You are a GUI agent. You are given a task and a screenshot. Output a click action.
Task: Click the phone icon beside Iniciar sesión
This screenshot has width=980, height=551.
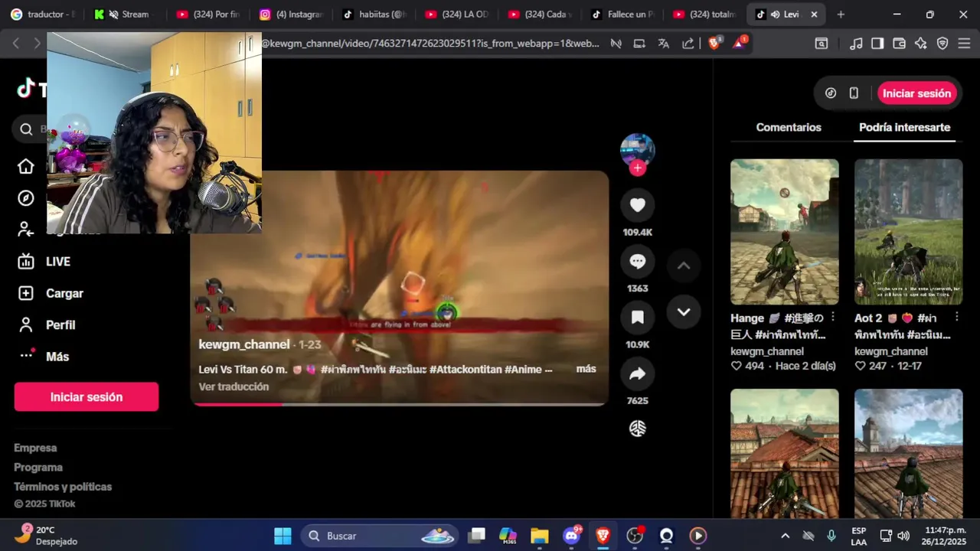tap(854, 93)
